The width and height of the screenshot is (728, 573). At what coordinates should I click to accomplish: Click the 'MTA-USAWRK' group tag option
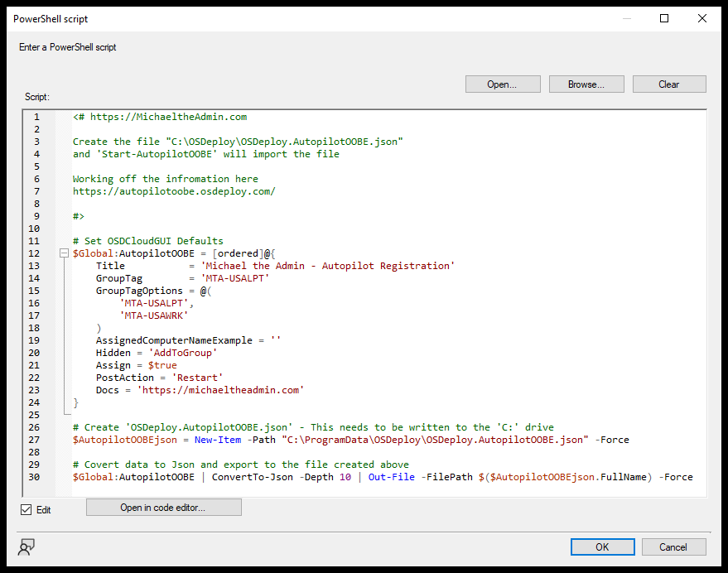point(152,315)
